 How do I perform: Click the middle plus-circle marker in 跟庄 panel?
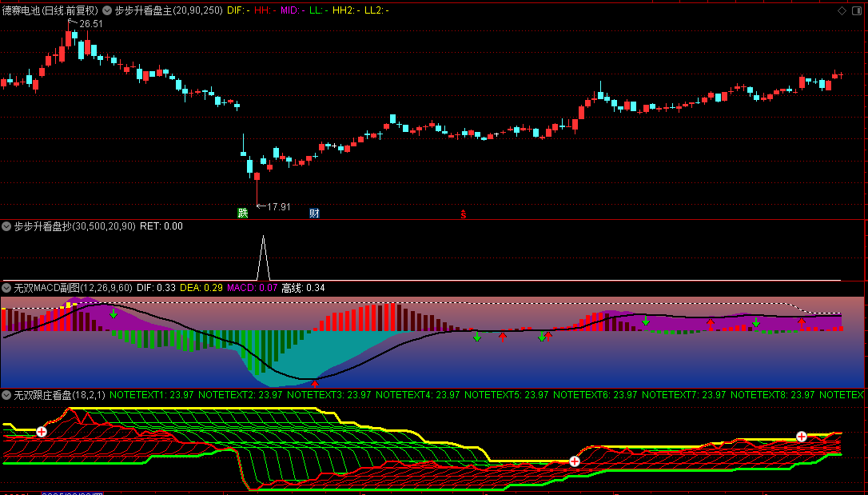pos(574,461)
